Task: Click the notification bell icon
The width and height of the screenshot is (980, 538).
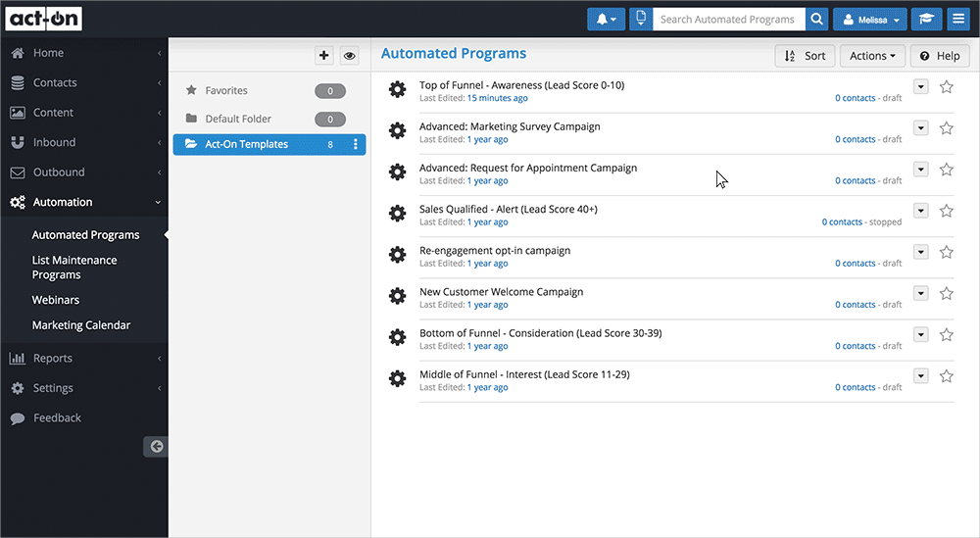Action: (x=606, y=20)
